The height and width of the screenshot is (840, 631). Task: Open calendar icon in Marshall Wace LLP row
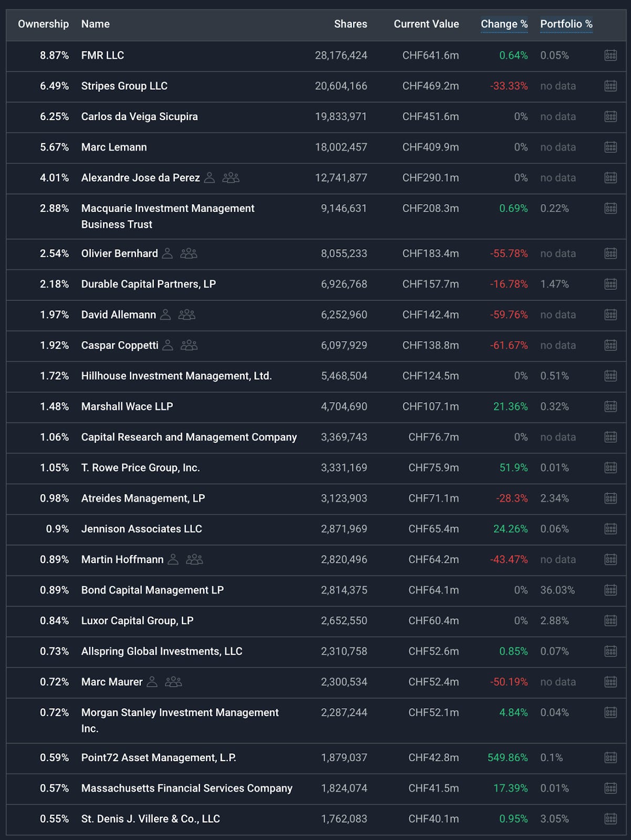[611, 406]
